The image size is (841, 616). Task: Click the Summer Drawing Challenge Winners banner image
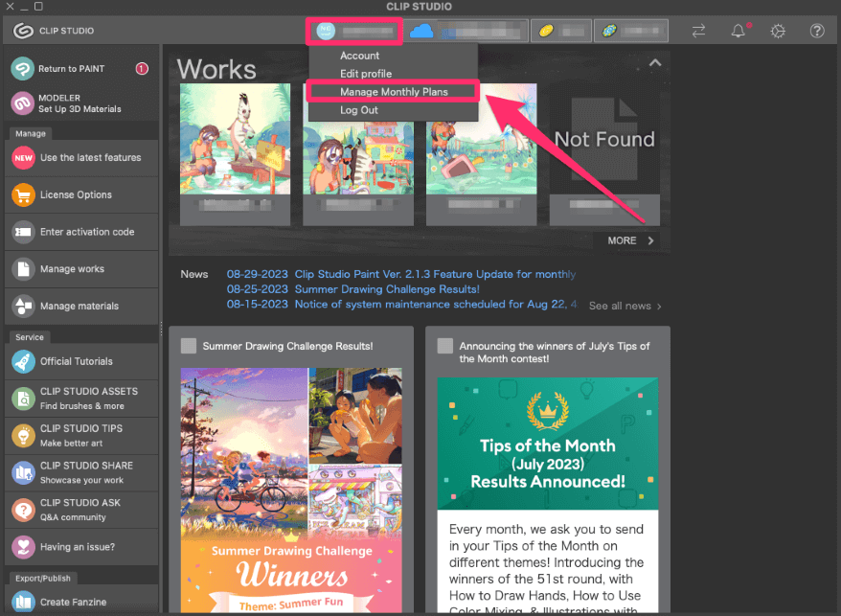(291, 491)
